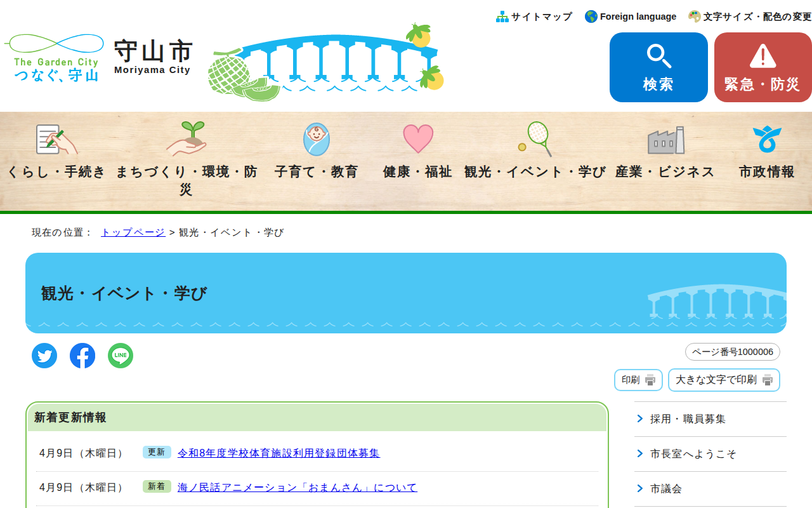Open the 市政情報 menu
812x508 pixels.
click(x=767, y=171)
